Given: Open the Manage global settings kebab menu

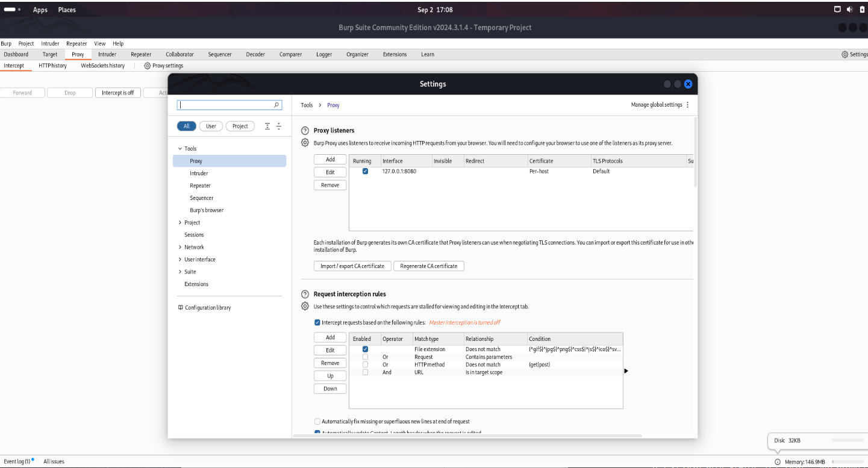Looking at the screenshot, I should [688, 105].
